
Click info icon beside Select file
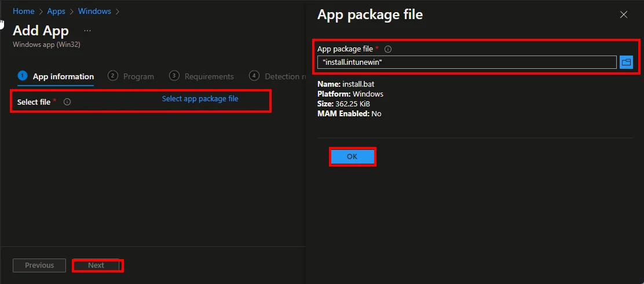pos(67,102)
